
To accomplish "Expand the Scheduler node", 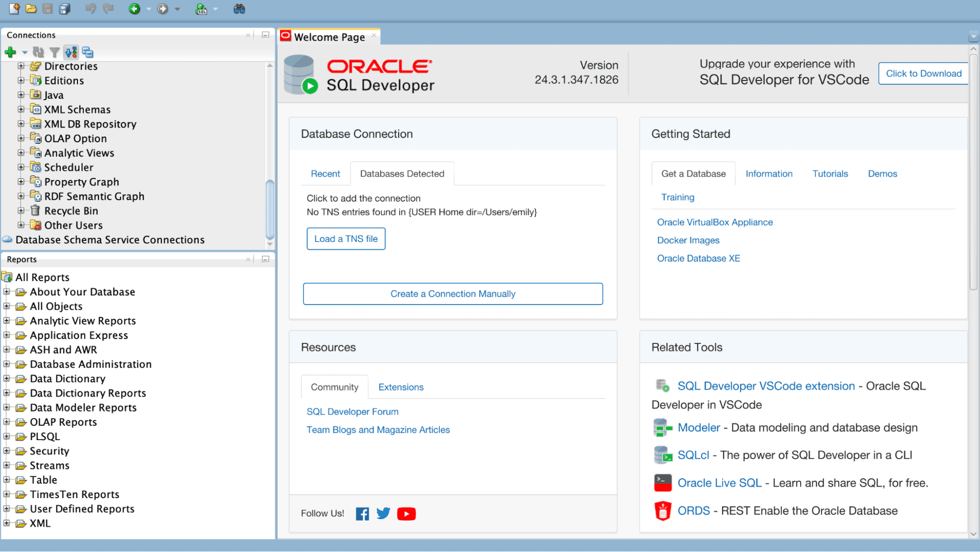I will coord(21,167).
